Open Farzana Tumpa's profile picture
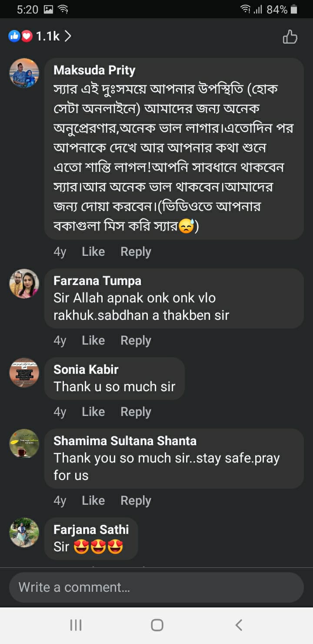 click(24, 284)
